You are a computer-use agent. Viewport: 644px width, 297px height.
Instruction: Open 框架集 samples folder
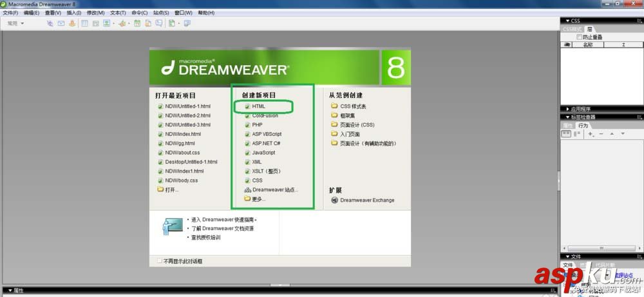(x=347, y=115)
